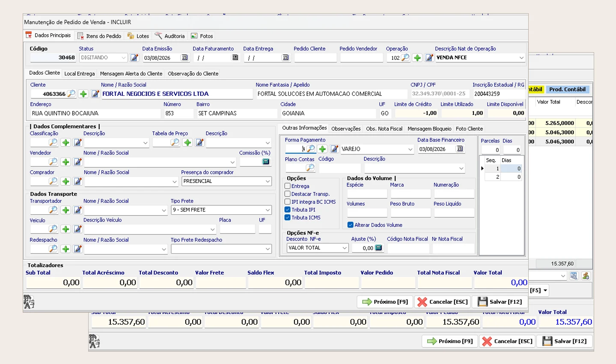The width and height of the screenshot is (616, 364).
Task: Expand Descrição Nat de Operação dropdown
Action: coord(521,58)
